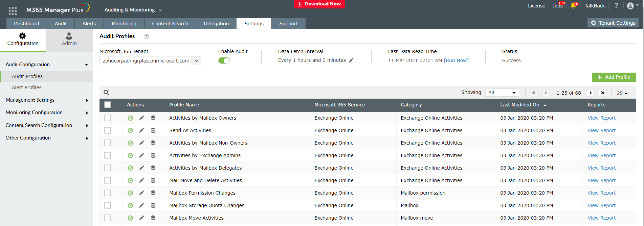The width and height of the screenshot is (644, 226).
Task: Click the Add Profile button
Action: pos(614,77)
